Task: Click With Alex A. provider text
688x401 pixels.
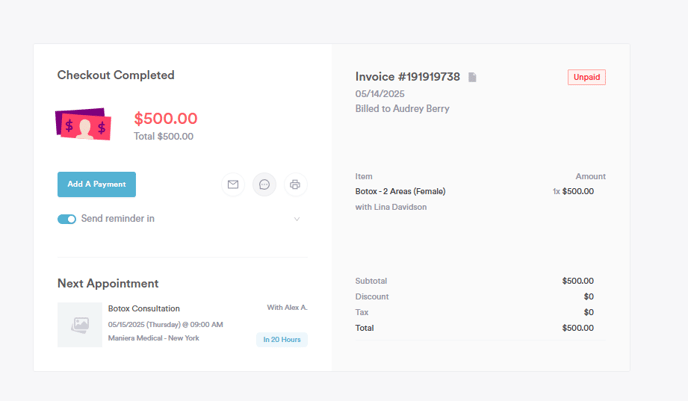Action: (x=287, y=308)
